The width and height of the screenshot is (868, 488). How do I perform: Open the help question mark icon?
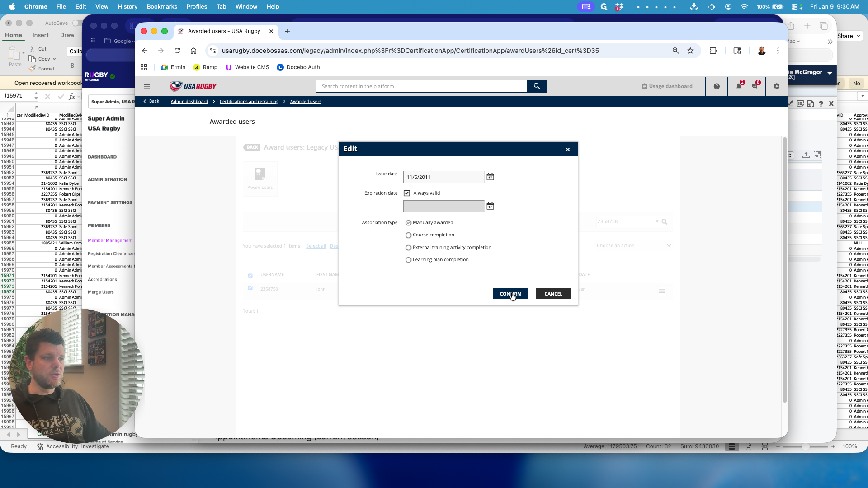pos(717,86)
